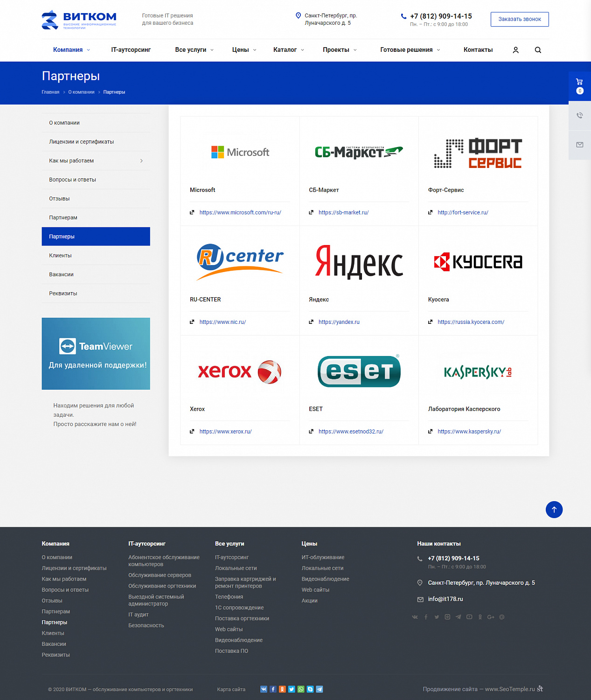Click info@it178.ru email in footer
The height and width of the screenshot is (700, 591).
coord(445,599)
